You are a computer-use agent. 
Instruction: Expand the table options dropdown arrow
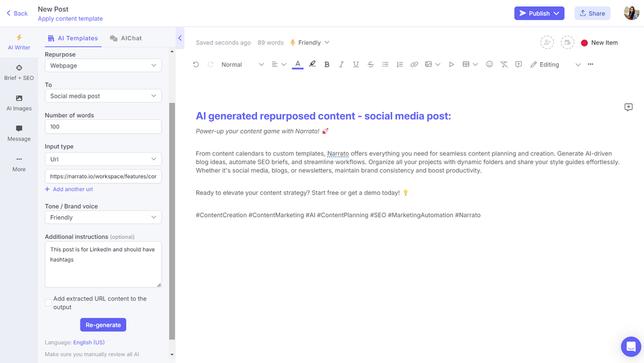click(x=475, y=64)
